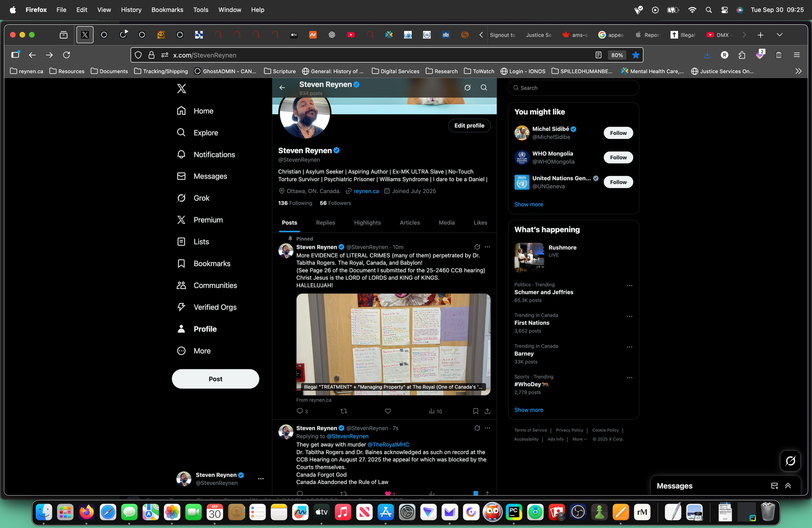Toggle Firefox bookmark star in address bar
Image resolution: width=812 pixels, height=528 pixels.
[x=636, y=55]
